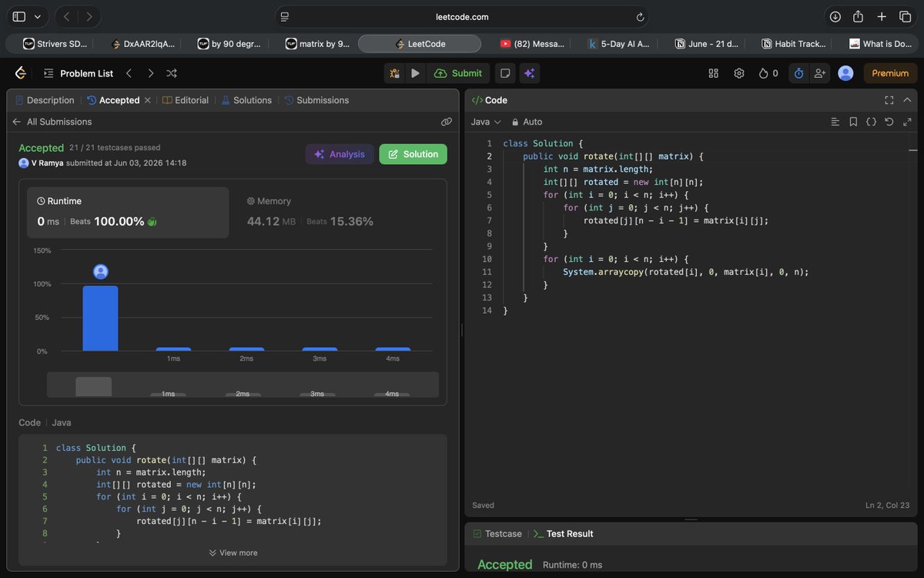Click 'Beats 15.36%' memory text
Image resolution: width=924 pixels, height=578 pixels.
point(340,221)
